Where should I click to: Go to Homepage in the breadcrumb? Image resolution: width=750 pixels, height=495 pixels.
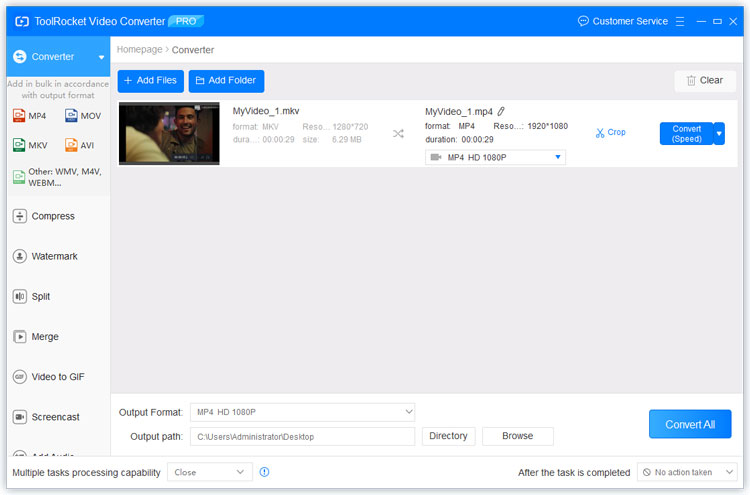click(x=140, y=50)
